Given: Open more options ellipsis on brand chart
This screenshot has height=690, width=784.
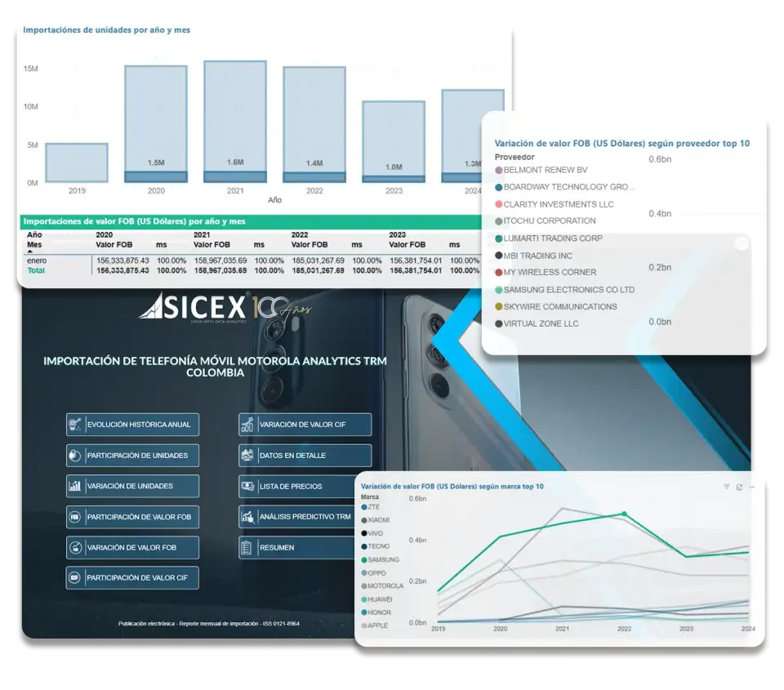Looking at the screenshot, I should click(752, 487).
